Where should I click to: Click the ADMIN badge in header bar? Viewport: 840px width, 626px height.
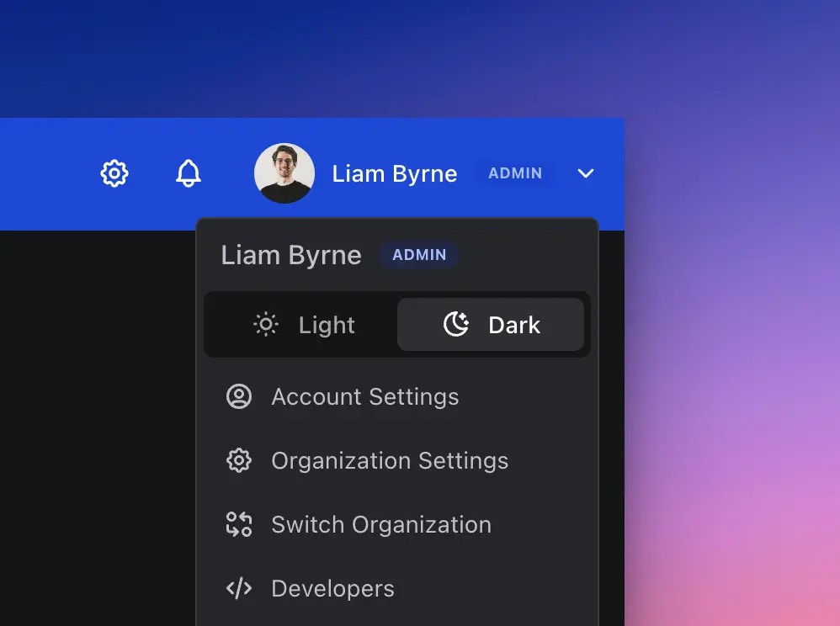click(515, 173)
